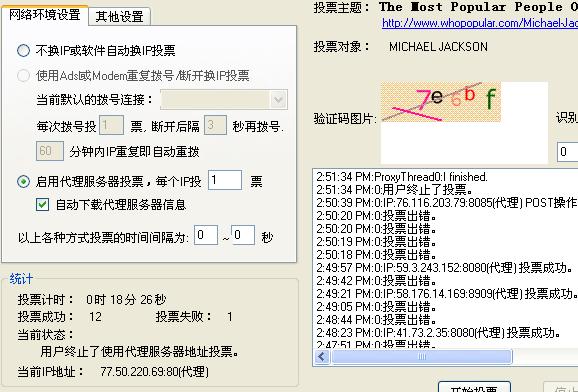The height and width of the screenshot is (392, 578).
Task: Toggle 自动下载代理服务器信息 checkbox
Action: point(42,204)
